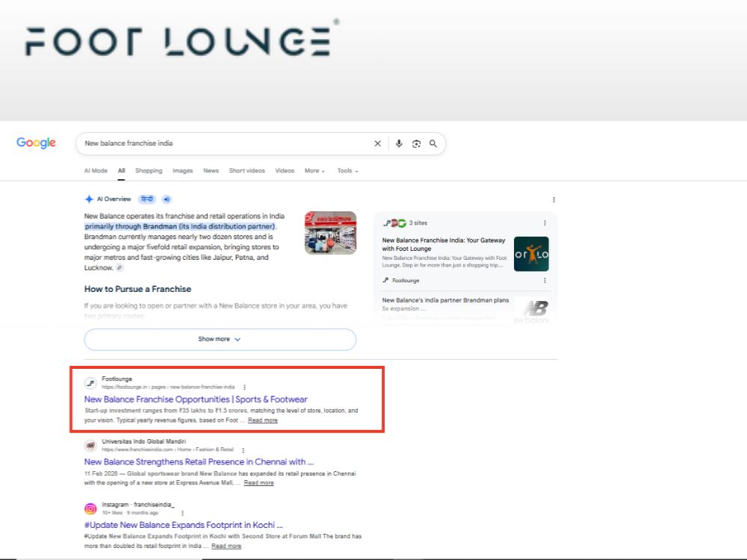Expand the Tools dropdown
The height and width of the screenshot is (560, 747).
[x=348, y=170]
